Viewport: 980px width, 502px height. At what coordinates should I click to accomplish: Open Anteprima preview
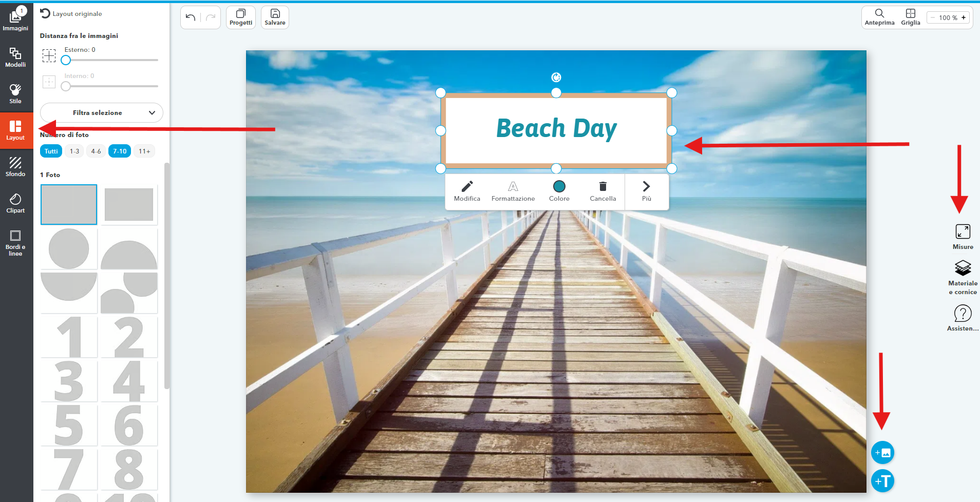point(879,17)
